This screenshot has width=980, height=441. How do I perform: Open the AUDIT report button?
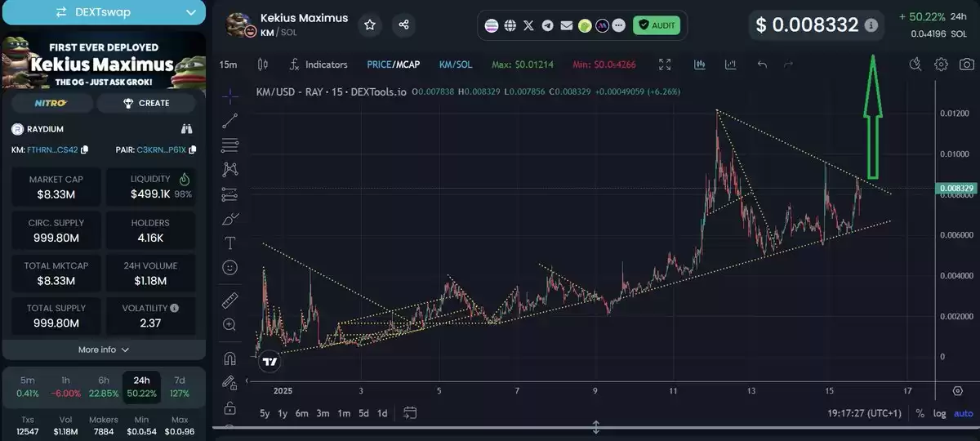pos(657,25)
